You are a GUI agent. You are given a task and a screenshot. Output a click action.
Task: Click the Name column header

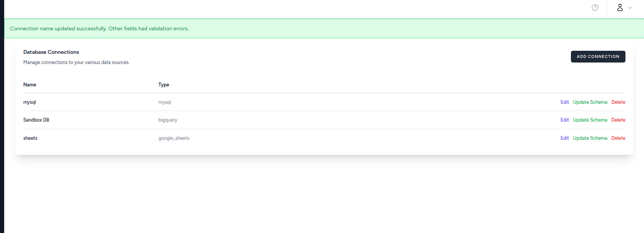point(30,85)
